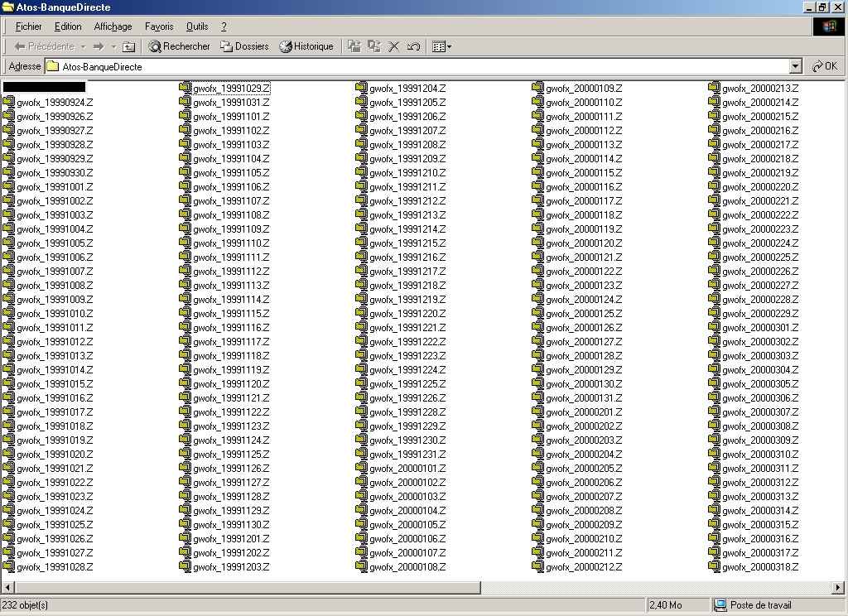Click file name gwofx_19991231.Z
The image size is (848, 616).
407,455
